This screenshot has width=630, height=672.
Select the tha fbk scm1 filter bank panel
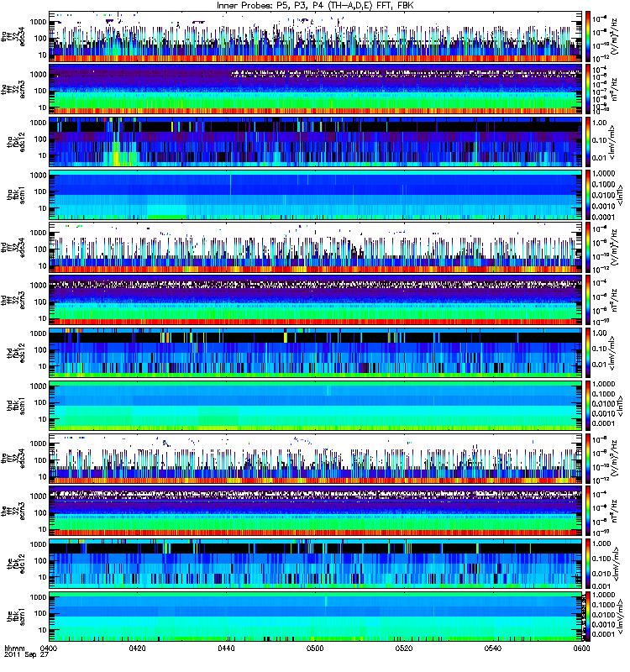[x=316, y=195]
